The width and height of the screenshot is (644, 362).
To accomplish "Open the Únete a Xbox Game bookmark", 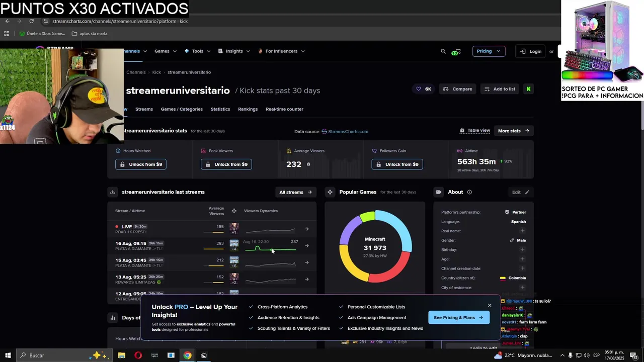I will point(42,34).
